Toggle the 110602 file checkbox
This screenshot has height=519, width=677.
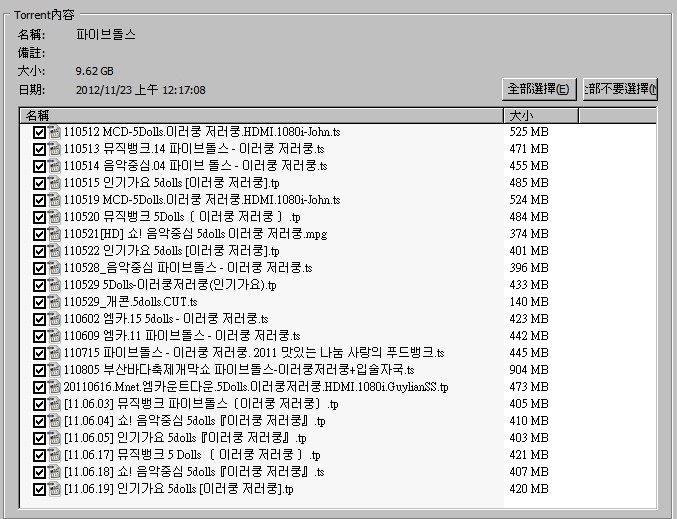click(39, 320)
